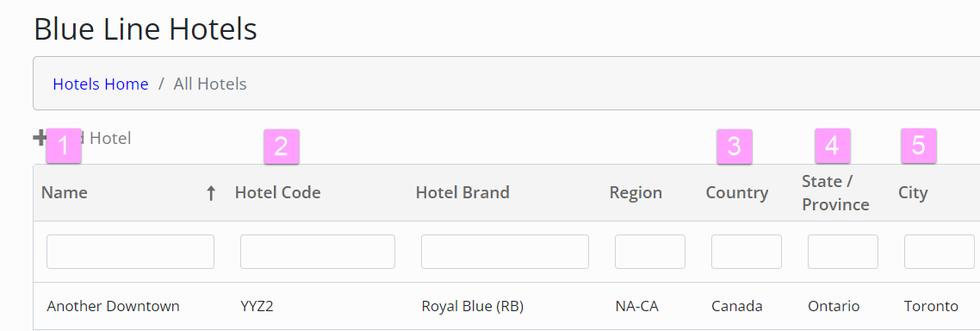Viewport: 980px width, 331px height.
Task: Select the pink marker labeled 3
Action: [735, 147]
